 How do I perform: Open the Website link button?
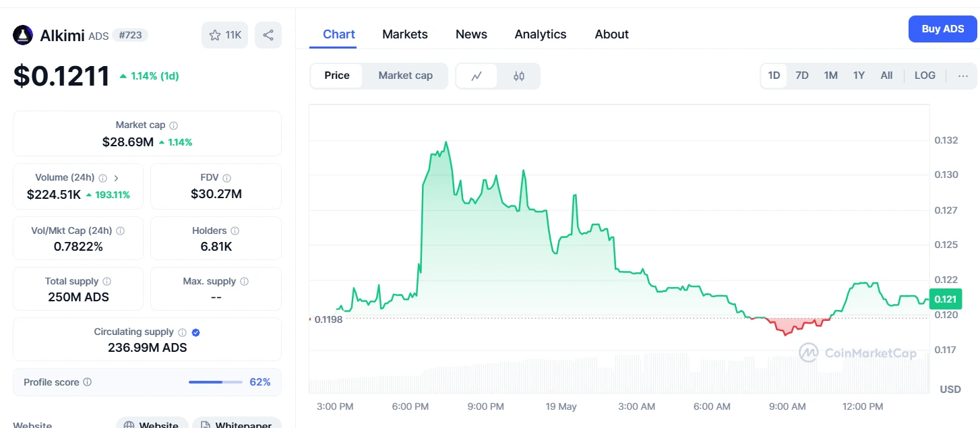pyautogui.click(x=152, y=423)
